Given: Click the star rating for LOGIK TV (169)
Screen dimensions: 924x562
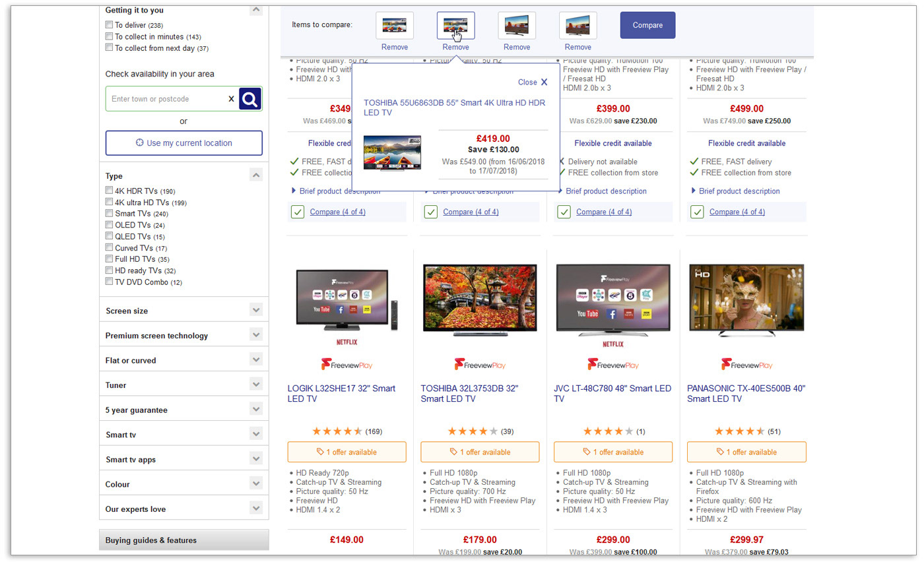Looking at the screenshot, I should tap(337, 431).
